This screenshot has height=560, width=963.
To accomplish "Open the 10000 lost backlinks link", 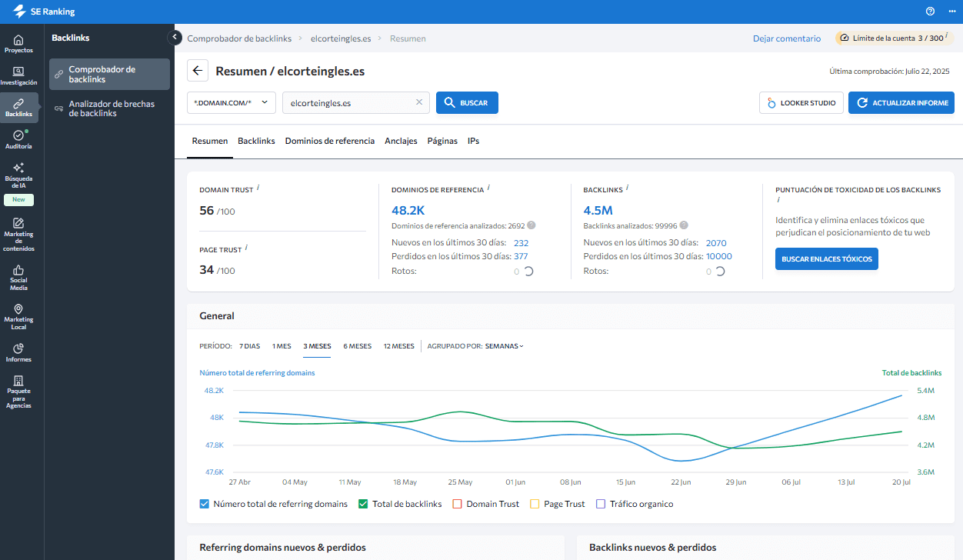I will coord(719,257).
